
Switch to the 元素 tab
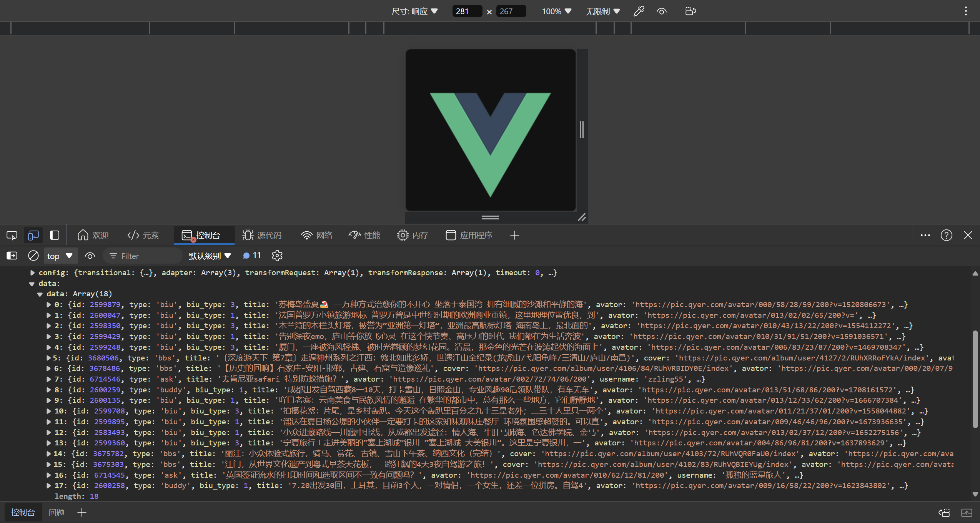(x=143, y=235)
